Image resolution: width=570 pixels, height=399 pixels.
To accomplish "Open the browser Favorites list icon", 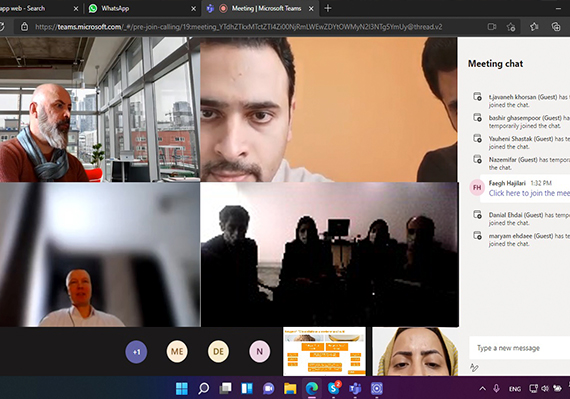I will [x=534, y=27].
